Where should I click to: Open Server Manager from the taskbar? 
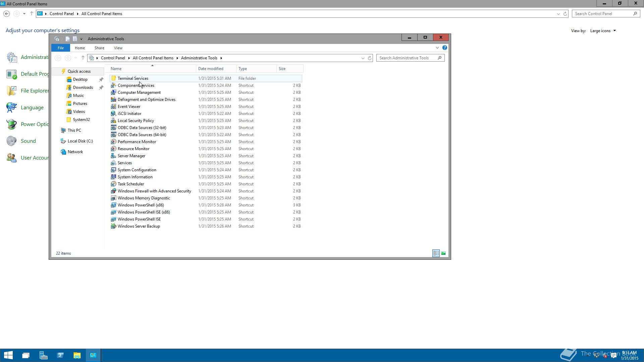point(43,355)
